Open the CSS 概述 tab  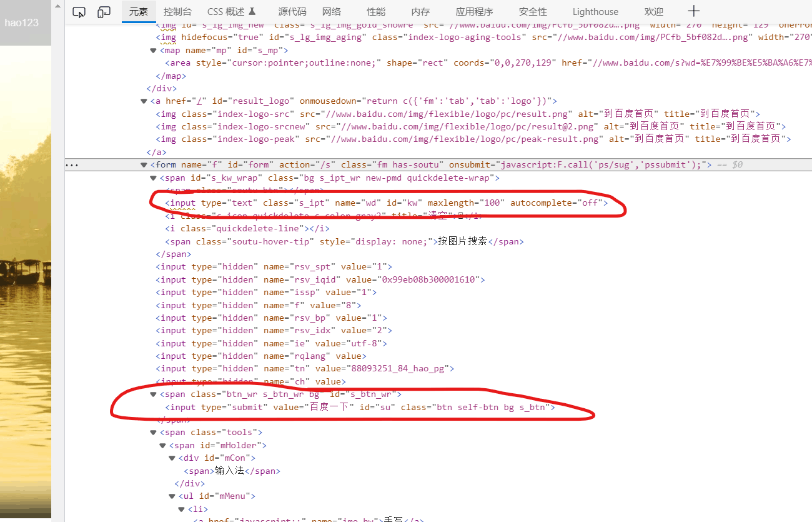click(x=231, y=12)
